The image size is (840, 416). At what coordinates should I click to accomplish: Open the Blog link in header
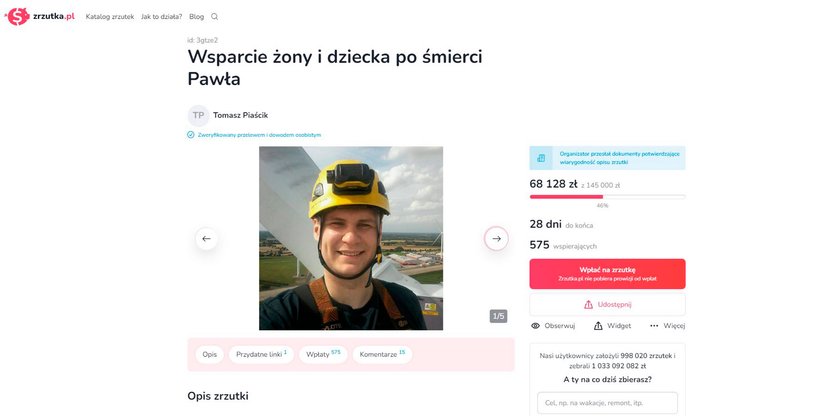click(x=197, y=17)
